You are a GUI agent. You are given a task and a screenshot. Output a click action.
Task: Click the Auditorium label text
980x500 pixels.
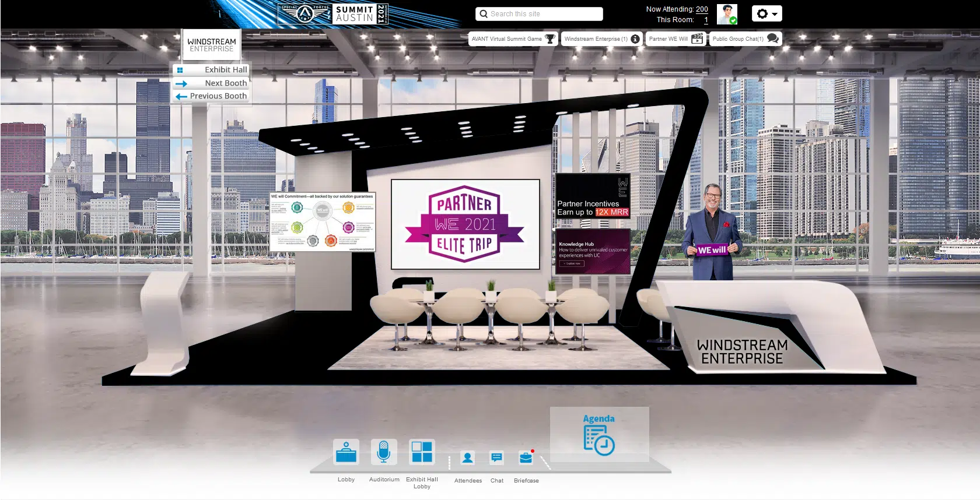point(384,480)
